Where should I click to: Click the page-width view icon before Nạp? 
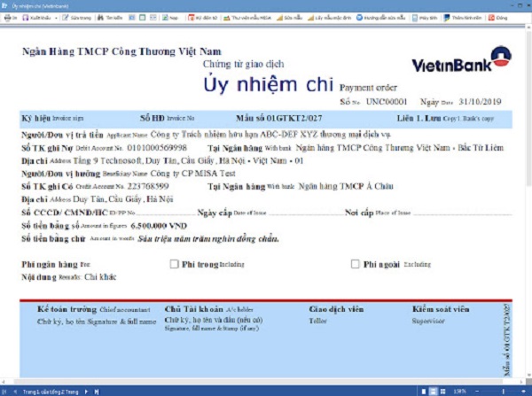point(153,18)
